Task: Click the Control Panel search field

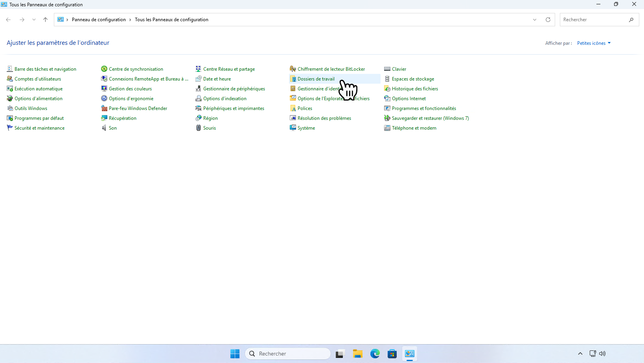Action: click(594, 20)
